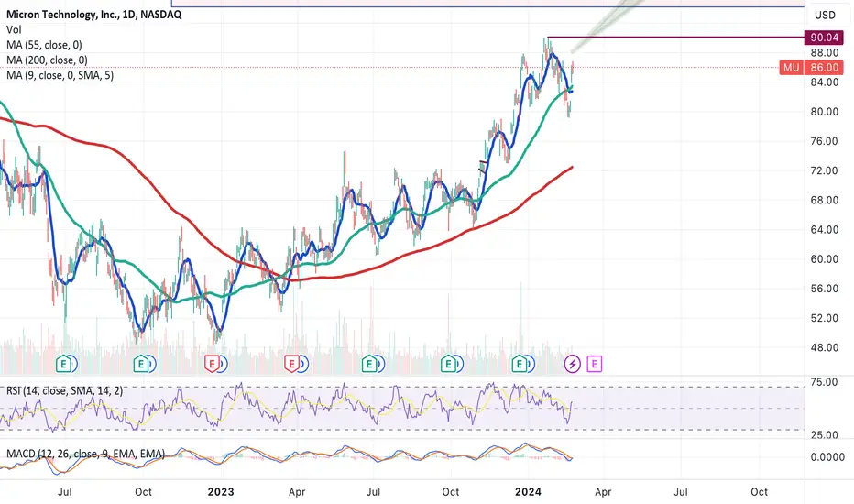Click the 64.00 price axis label
854x504 pixels.
[824, 229]
